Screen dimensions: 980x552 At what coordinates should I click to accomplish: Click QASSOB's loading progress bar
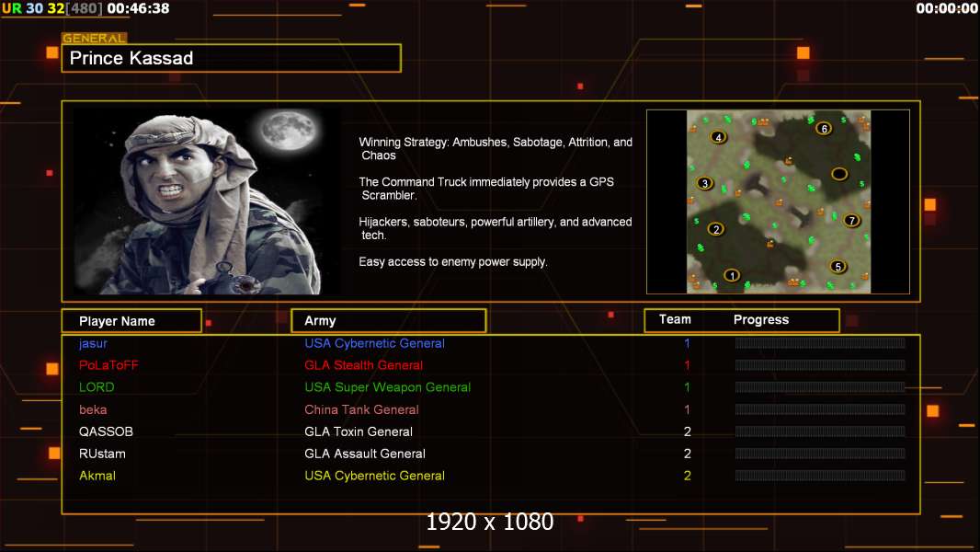coord(820,431)
